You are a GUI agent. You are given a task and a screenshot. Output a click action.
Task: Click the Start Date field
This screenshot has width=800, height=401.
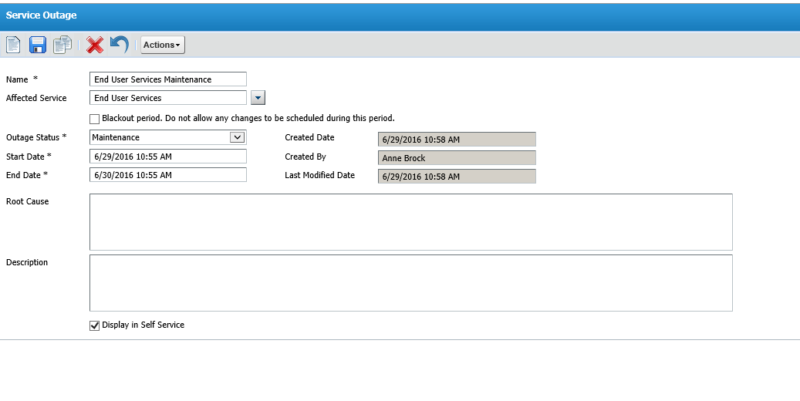[167, 157]
